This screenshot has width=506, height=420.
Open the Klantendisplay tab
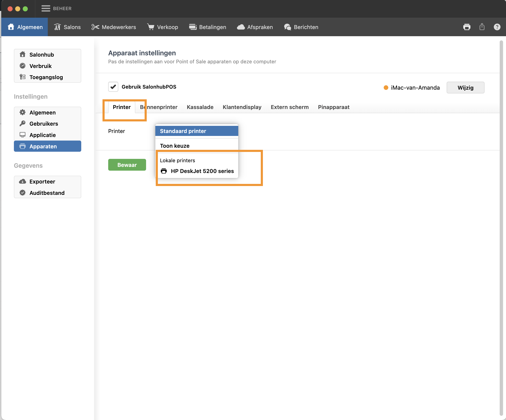[x=242, y=107]
